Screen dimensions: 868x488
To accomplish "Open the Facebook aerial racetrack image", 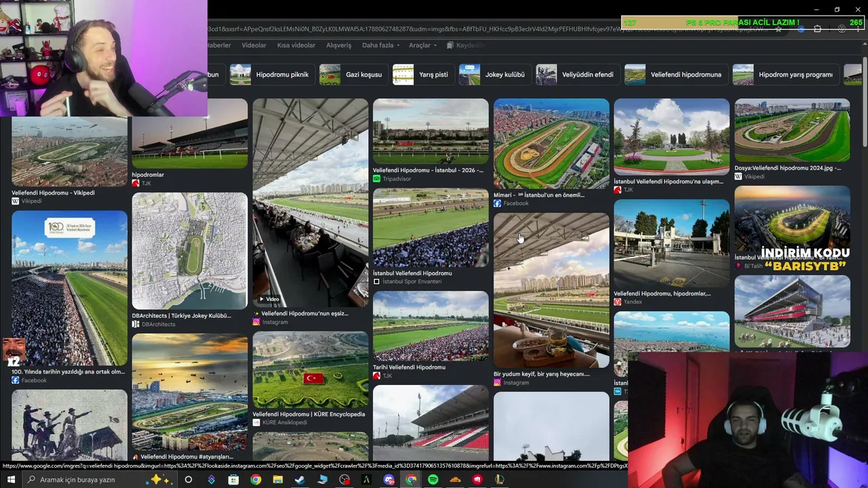I will pyautogui.click(x=551, y=144).
